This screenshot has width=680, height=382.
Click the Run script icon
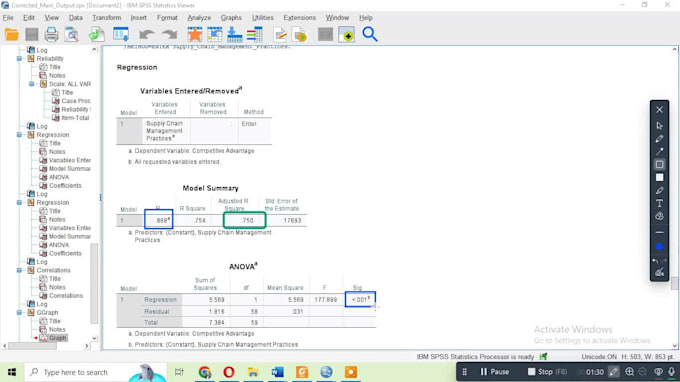(300, 34)
